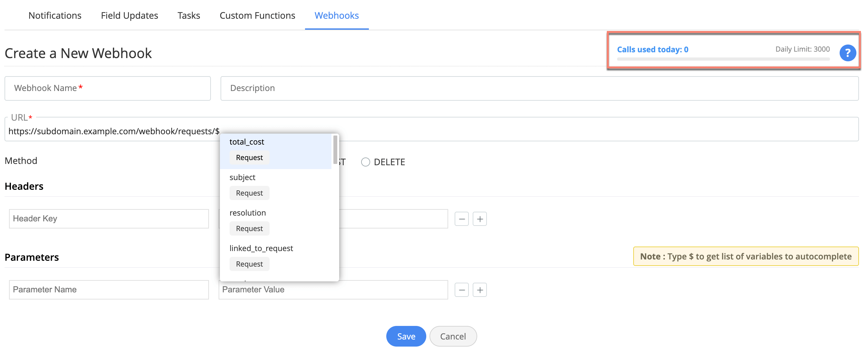This screenshot has width=868, height=364.
Task: Remove header row with minus icon
Action: 461,219
